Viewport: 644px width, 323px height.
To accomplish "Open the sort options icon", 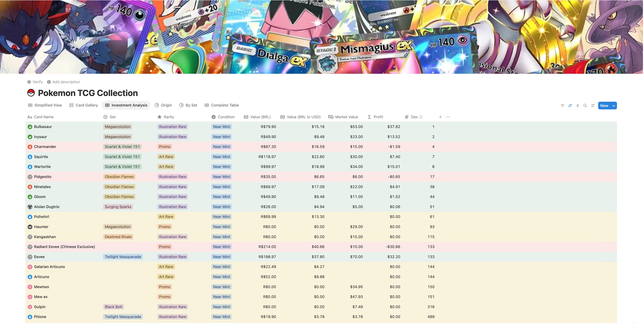I will point(570,105).
